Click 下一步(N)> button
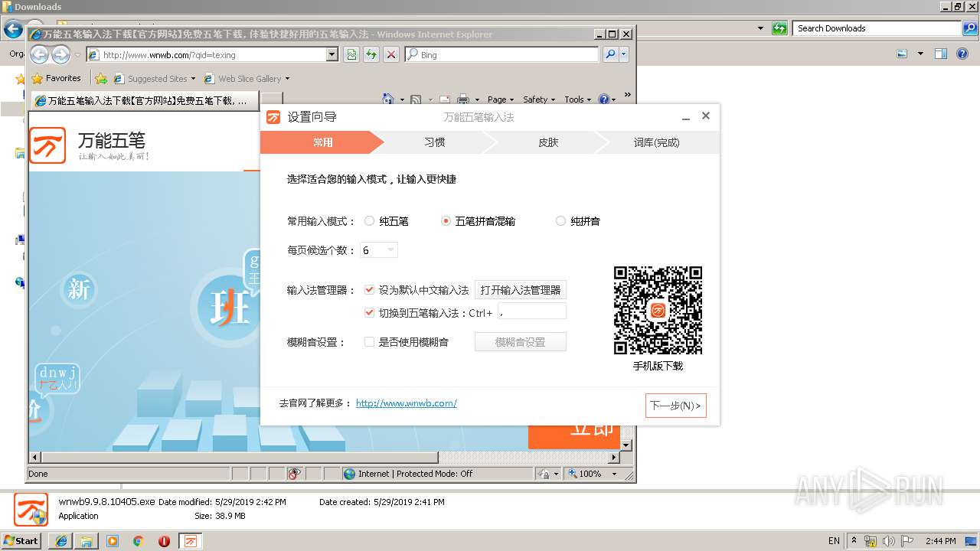980x551 pixels. pyautogui.click(x=675, y=406)
